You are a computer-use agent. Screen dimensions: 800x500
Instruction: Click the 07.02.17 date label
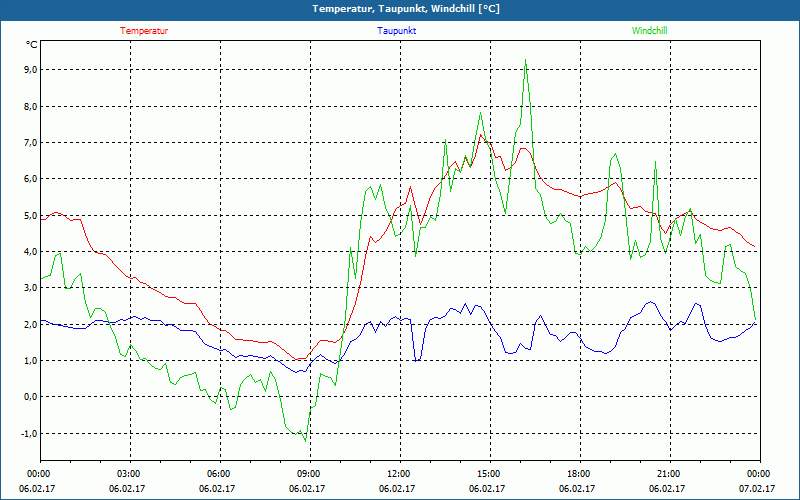[x=757, y=488]
